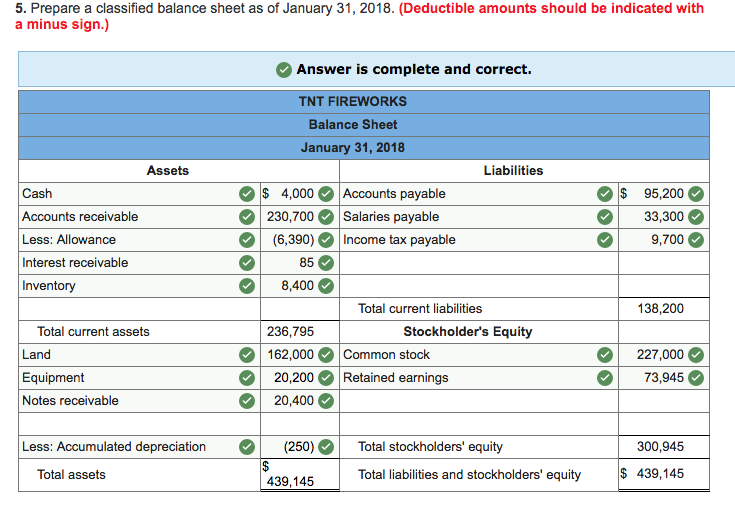Viewport: 735px width, 524px height.
Task: Click the check icon after the 85 value
Action: coord(326,262)
